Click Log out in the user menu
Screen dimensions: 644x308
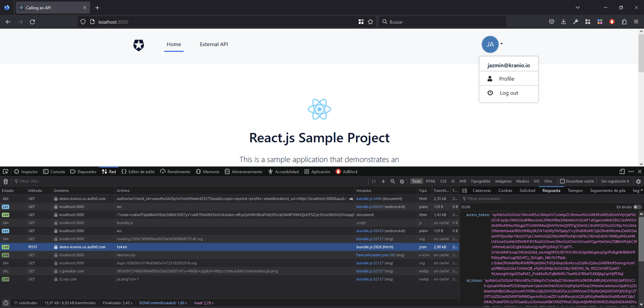[509, 93]
